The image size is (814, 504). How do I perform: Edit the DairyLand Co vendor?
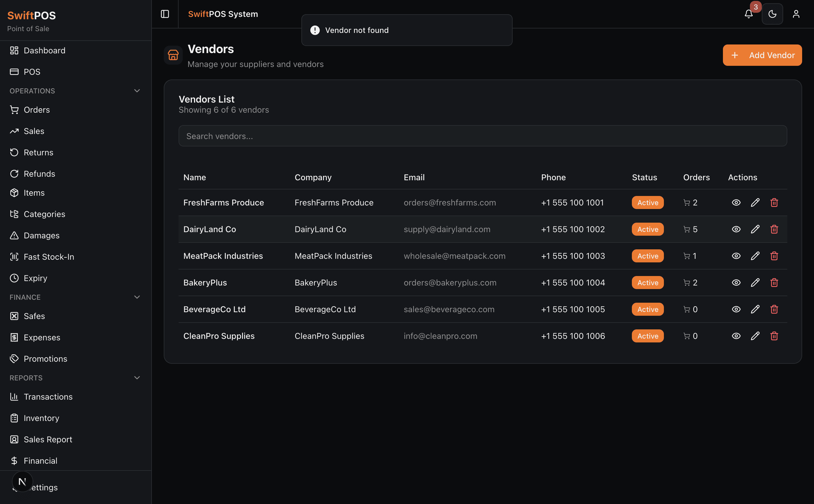click(755, 229)
